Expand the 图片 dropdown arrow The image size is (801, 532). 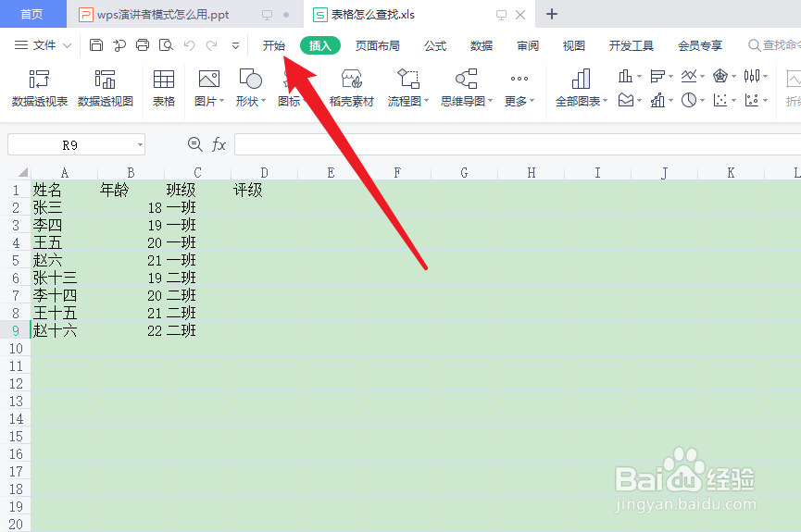pyautogui.click(x=221, y=101)
